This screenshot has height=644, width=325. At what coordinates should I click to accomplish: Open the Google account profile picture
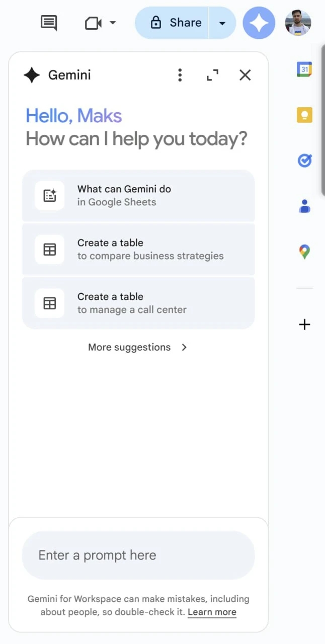(298, 23)
